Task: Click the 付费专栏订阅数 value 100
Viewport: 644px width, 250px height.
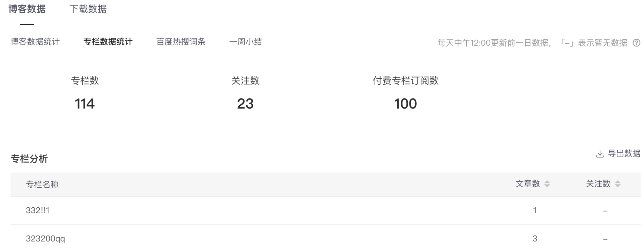Action: point(406,104)
